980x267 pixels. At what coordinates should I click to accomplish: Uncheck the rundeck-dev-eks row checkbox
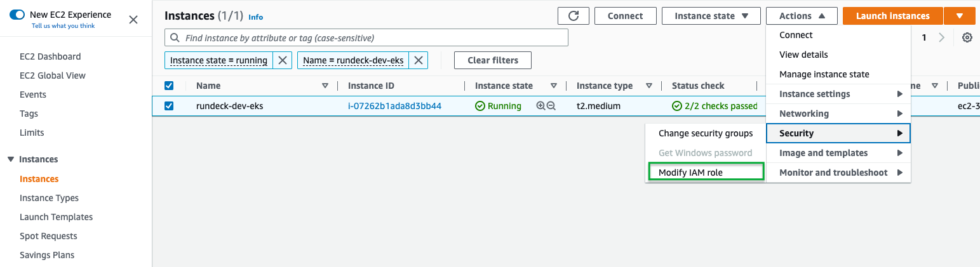coord(169,106)
